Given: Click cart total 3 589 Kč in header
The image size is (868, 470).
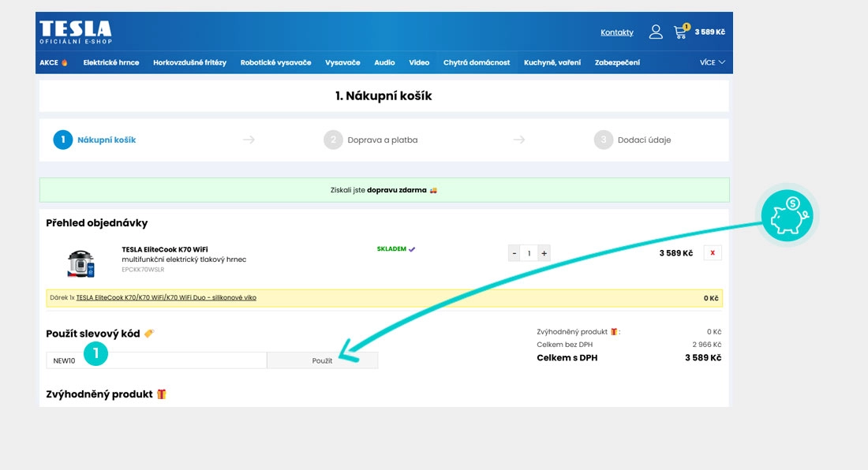Looking at the screenshot, I should coord(709,32).
